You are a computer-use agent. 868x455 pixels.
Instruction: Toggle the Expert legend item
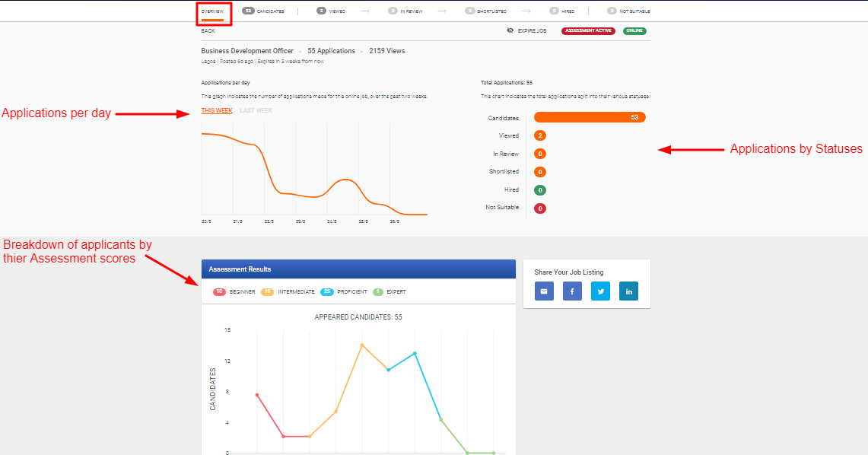pos(389,291)
